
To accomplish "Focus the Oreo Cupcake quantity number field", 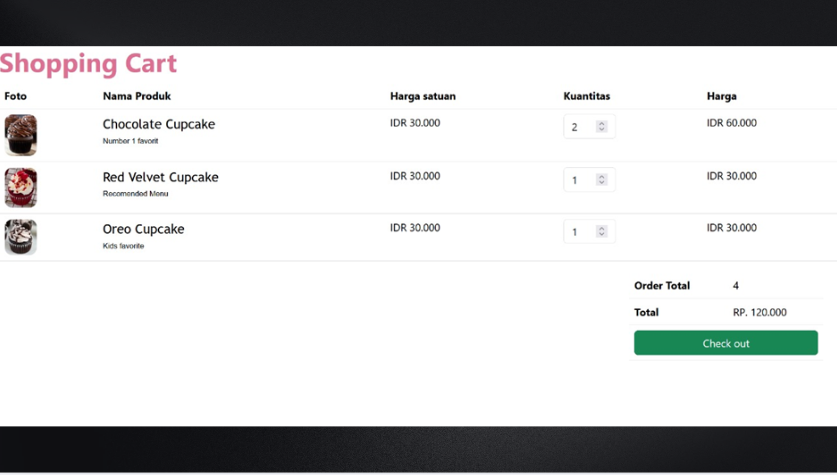I will [580, 232].
